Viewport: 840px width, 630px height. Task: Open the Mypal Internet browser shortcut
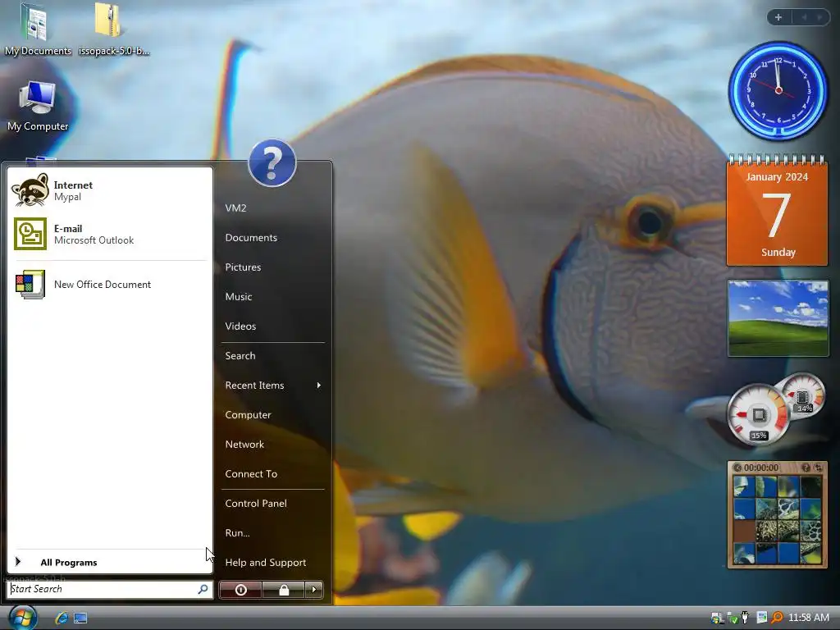pos(110,190)
